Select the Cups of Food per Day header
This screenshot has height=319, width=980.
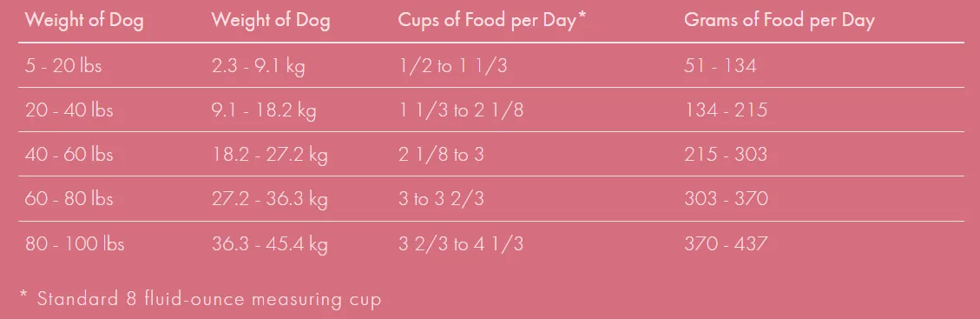click(492, 20)
